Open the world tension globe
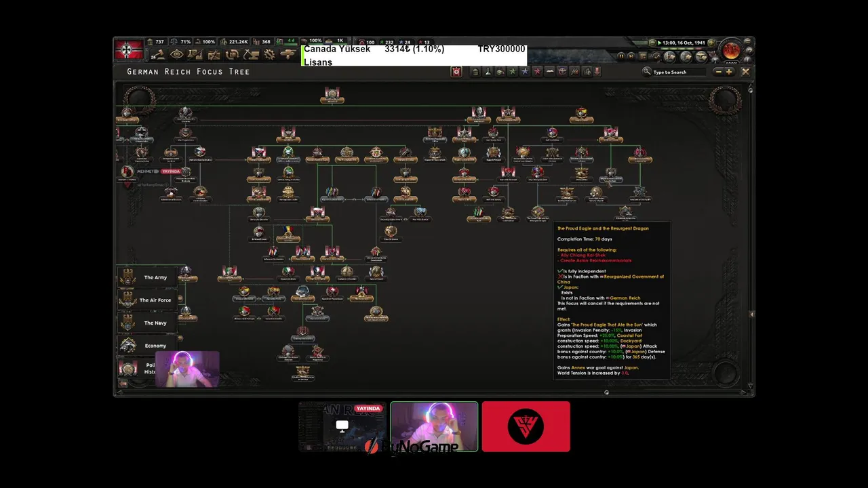 pos(732,50)
